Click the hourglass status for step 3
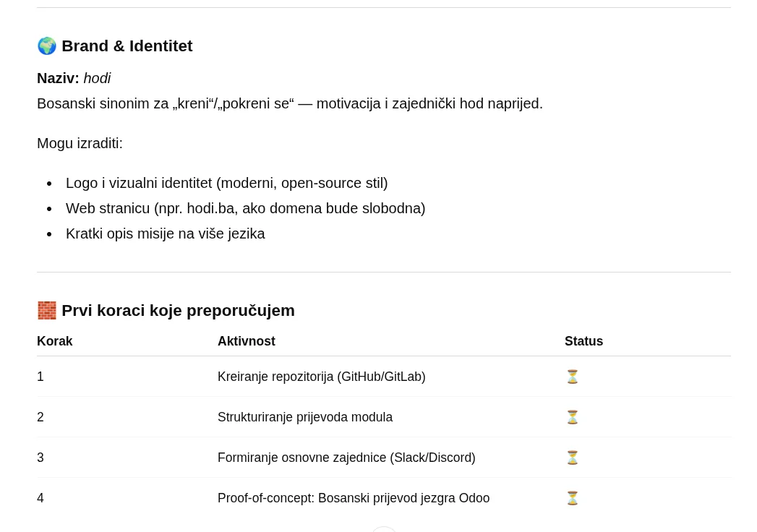Viewport: 757px width, 532px height. coord(573,458)
